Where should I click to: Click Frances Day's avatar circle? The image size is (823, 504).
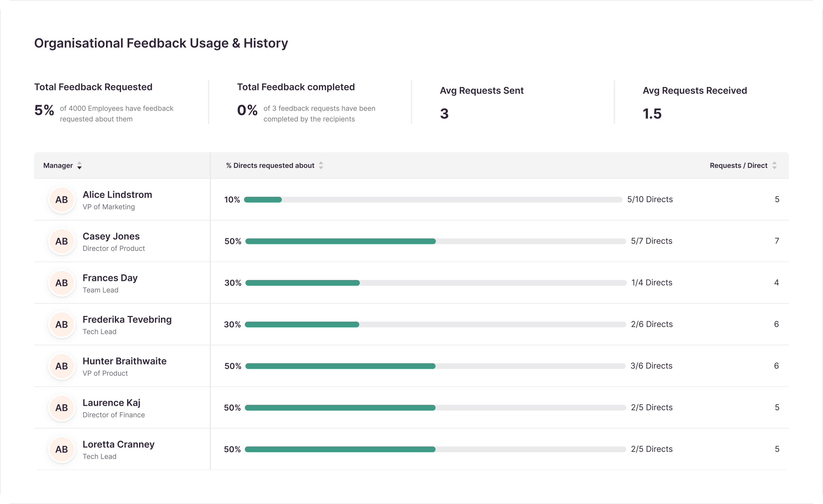pyautogui.click(x=61, y=283)
